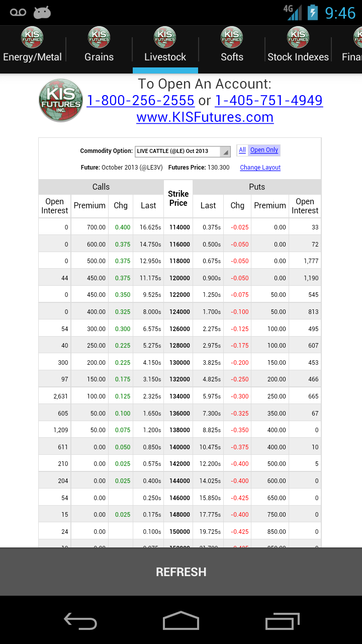This screenshot has width=362, height=644.
Task: Tap the Stock Indexes globe icon
Action: click(x=298, y=38)
